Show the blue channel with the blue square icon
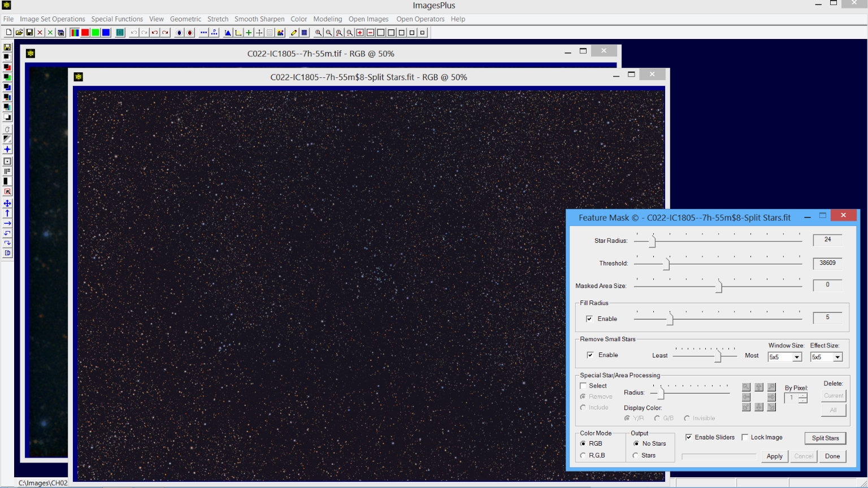 coord(106,33)
